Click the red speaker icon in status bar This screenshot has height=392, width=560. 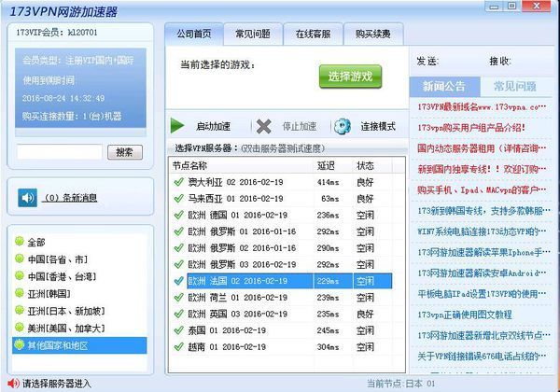click(13, 384)
